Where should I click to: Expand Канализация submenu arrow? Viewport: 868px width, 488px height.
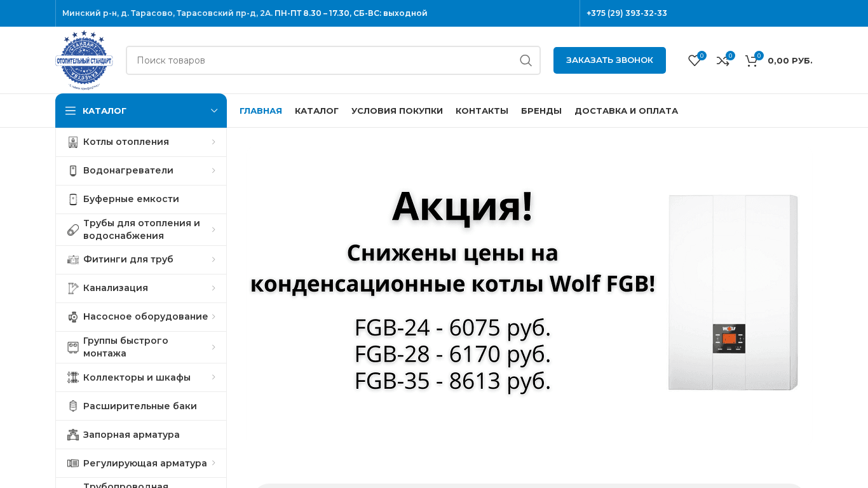[x=214, y=288]
